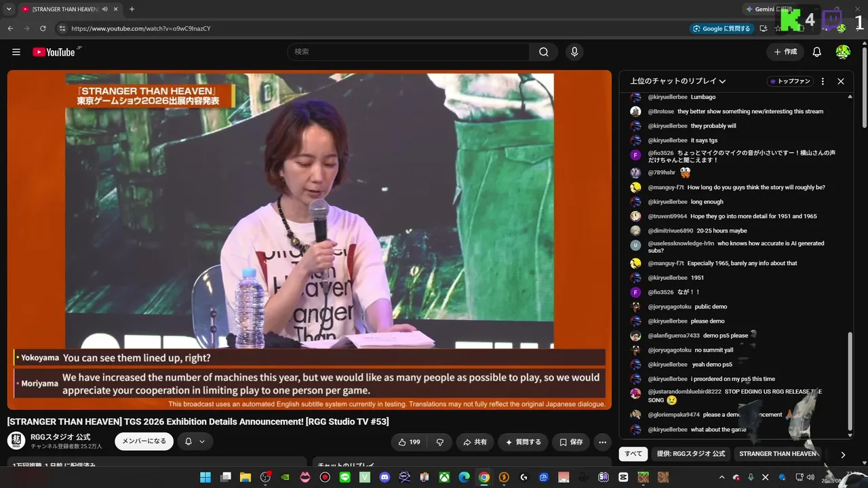Click the video player frame
868x488 pixels.
[x=309, y=241]
